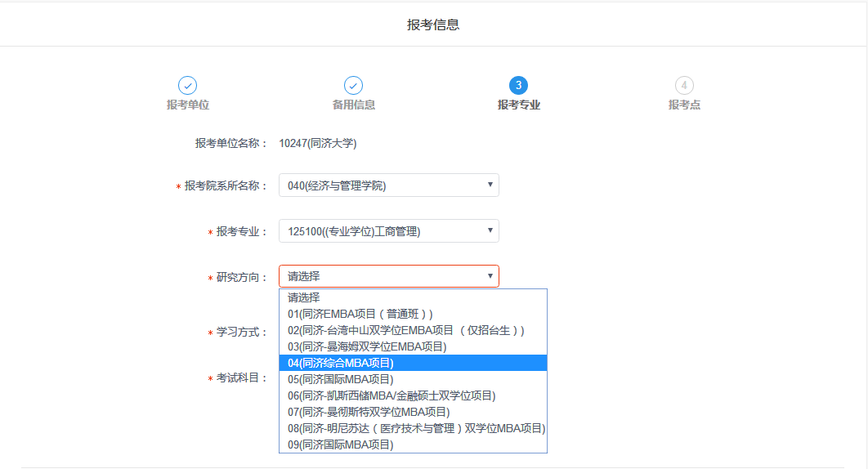Screen dimensions: 868x469
Task: Click the step 4 circle for 报考点
Action: coord(684,85)
